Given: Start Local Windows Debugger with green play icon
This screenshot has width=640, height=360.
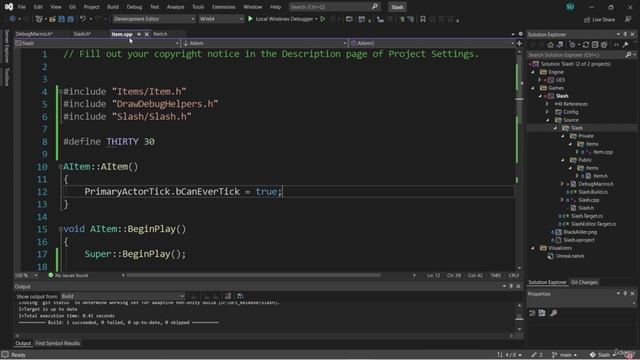Looking at the screenshot, I should pyautogui.click(x=250, y=19).
